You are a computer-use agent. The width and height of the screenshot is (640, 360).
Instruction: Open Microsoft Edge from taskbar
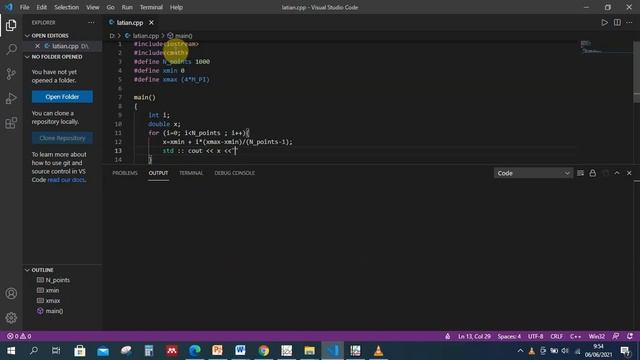(x=195, y=351)
